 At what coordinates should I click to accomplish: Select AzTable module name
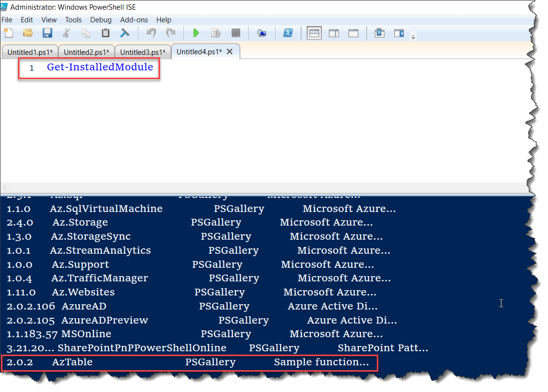tap(72, 362)
